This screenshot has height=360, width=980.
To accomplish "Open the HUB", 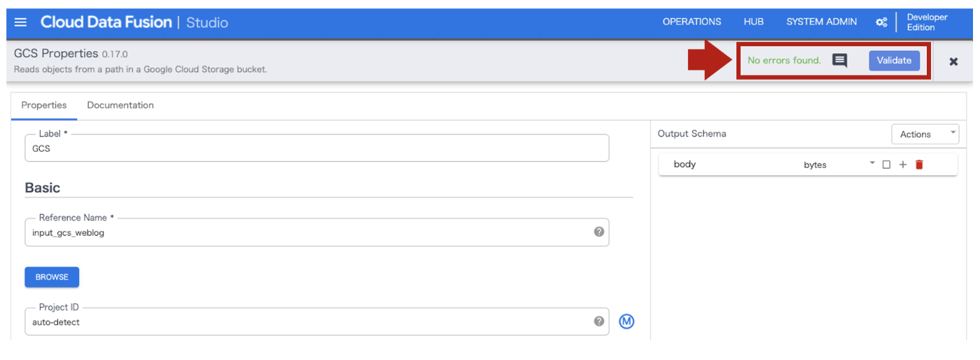I will [753, 22].
